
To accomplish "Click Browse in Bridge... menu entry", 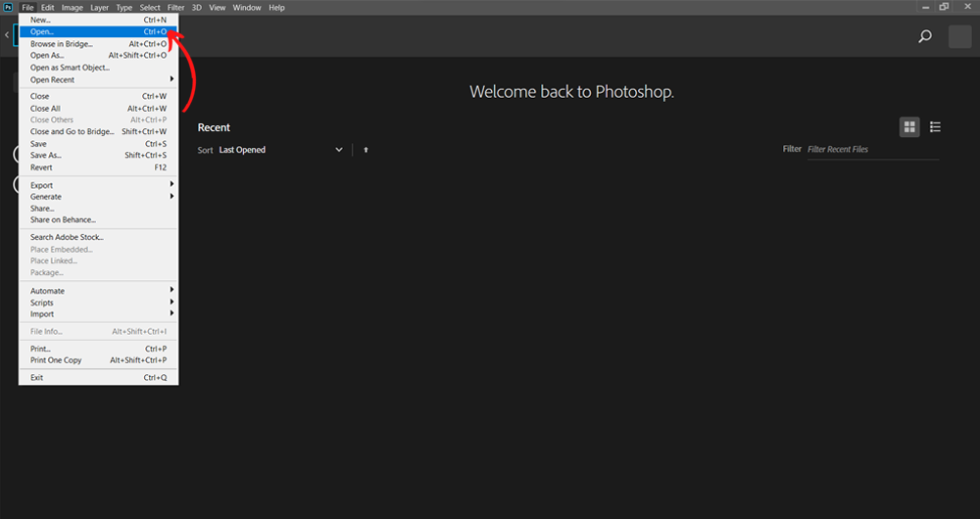I will point(98,44).
